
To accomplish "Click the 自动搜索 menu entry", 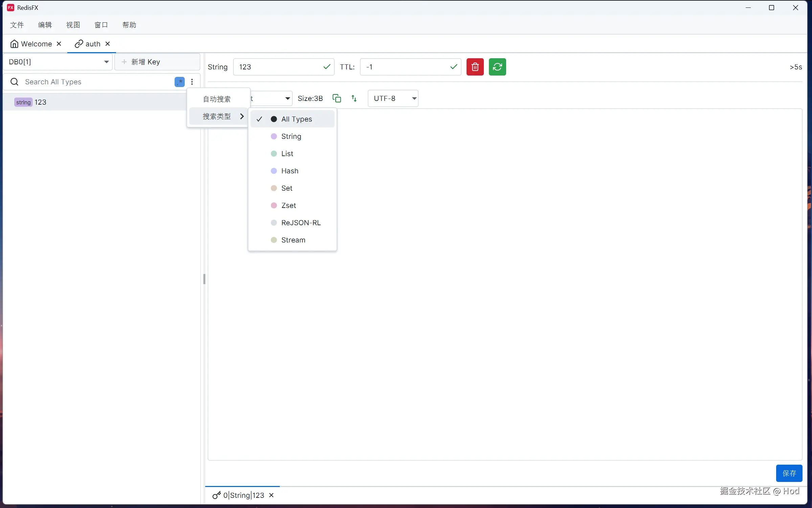I will pyautogui.click(x=217, y=99).
